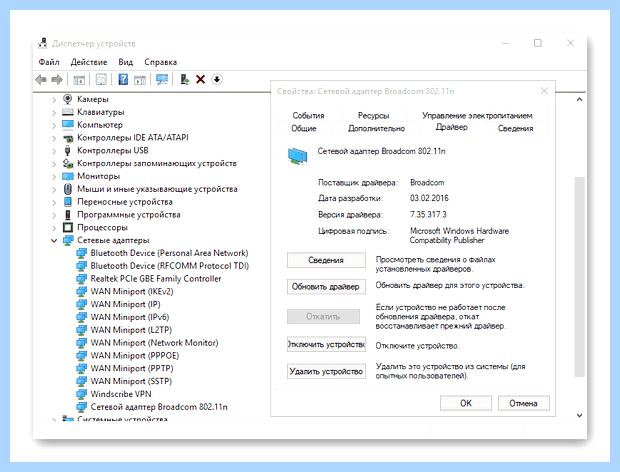Click the USB icon beside Контроллеры USB
The width and height of the screenshot is (620, 472).
click(68, 150)
